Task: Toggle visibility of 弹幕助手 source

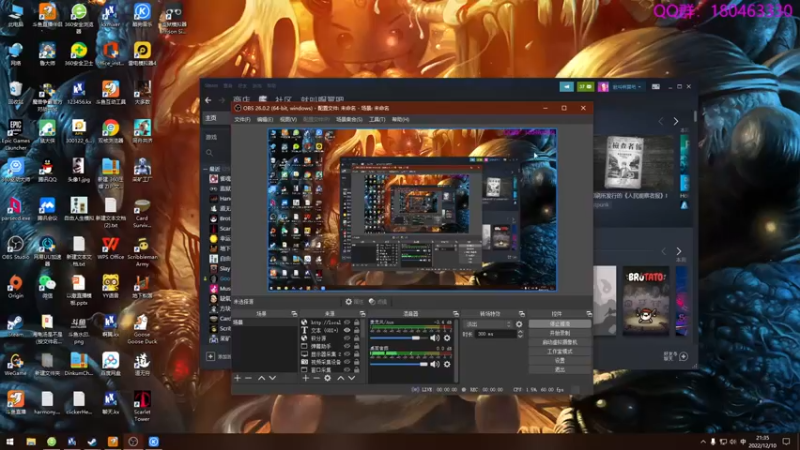Action: [347, 346]
